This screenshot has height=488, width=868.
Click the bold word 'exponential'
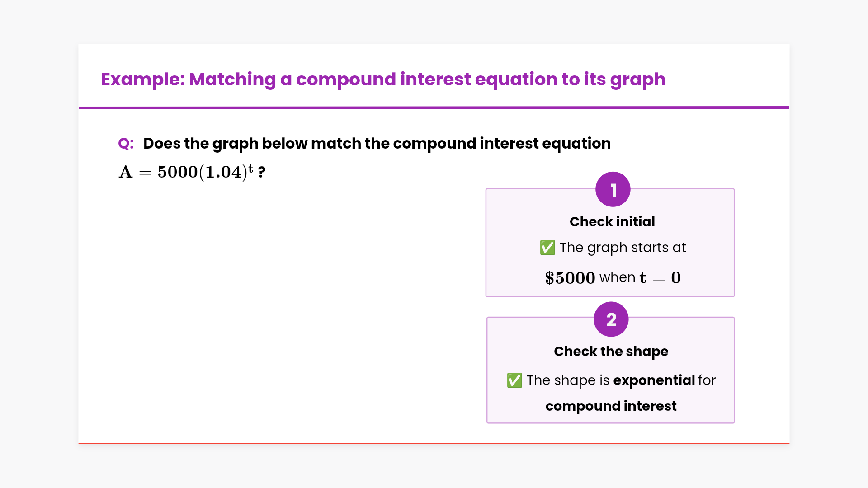(654, 380)
